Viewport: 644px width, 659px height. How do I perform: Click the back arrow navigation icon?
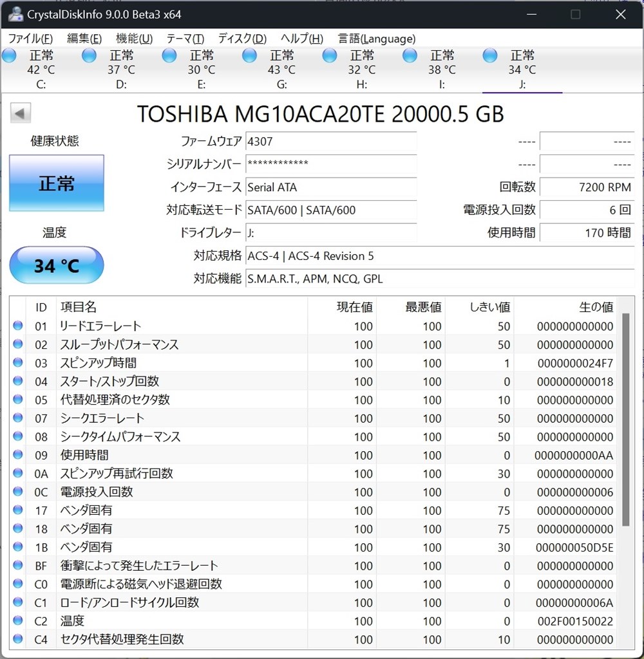point(20,113)
